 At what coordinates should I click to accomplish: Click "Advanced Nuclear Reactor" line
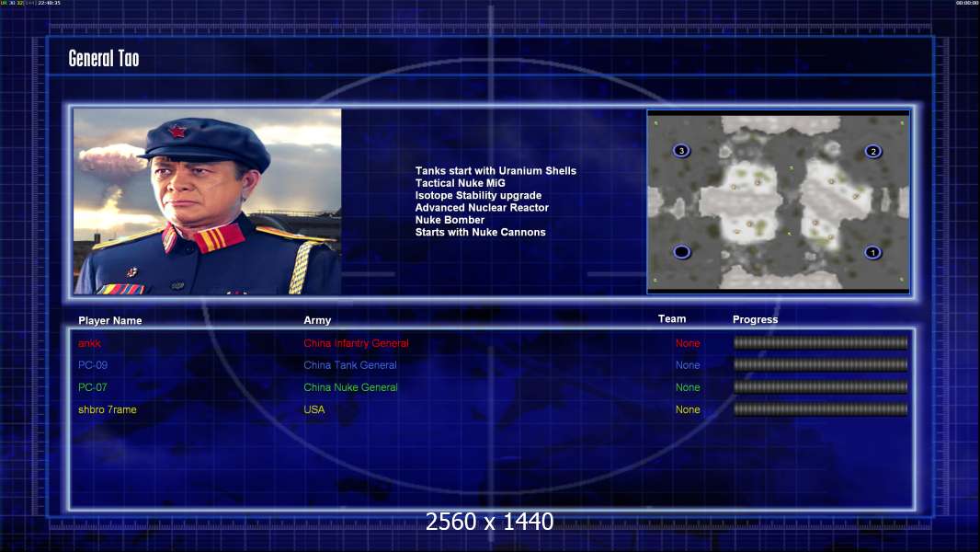click(x=482, y=208)
